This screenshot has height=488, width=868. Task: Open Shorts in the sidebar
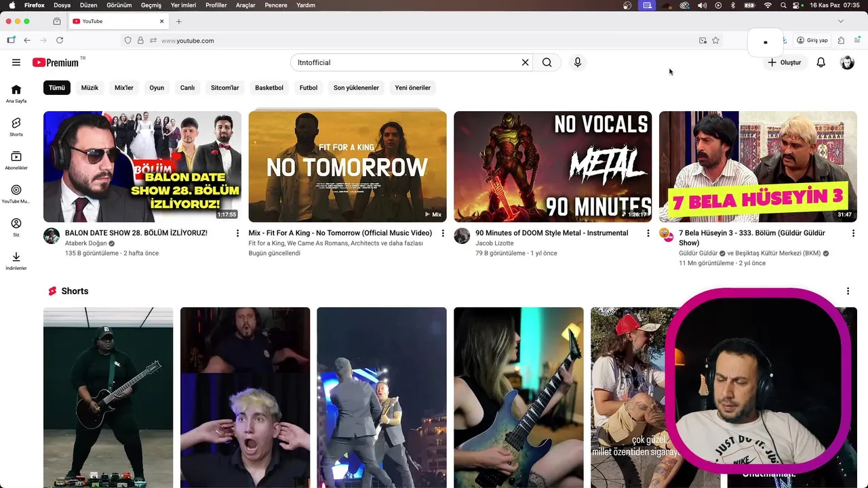(x=16, y=127)
